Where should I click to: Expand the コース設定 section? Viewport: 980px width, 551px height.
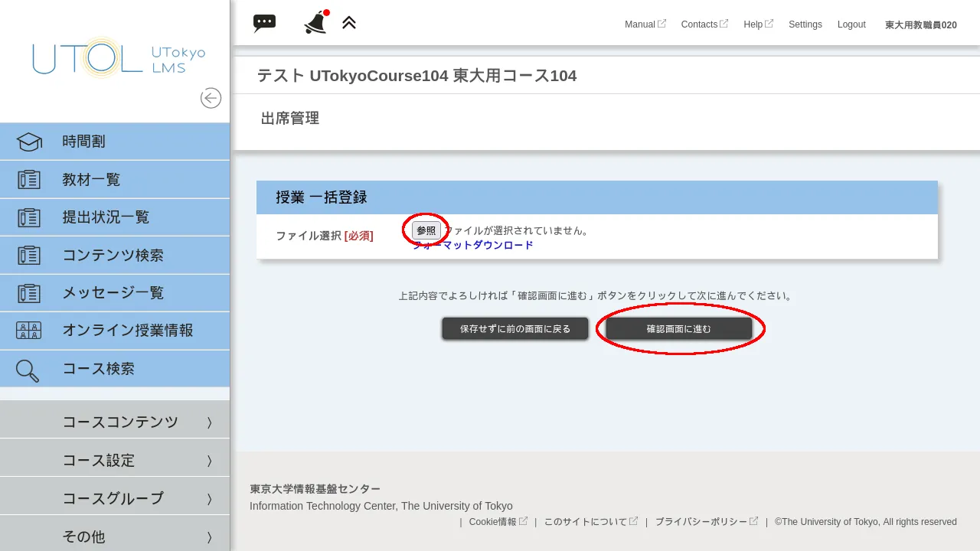[97, 460]
